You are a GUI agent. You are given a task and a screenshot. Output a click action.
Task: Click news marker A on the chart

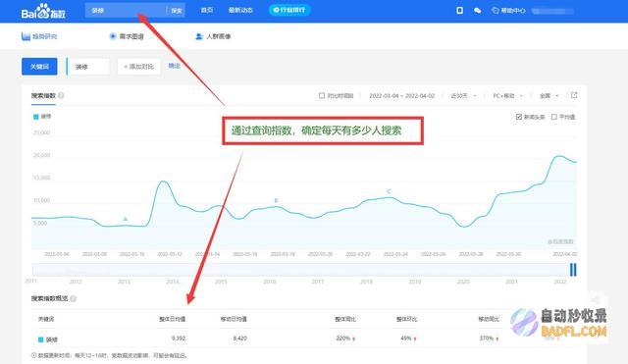coord(126,219)
